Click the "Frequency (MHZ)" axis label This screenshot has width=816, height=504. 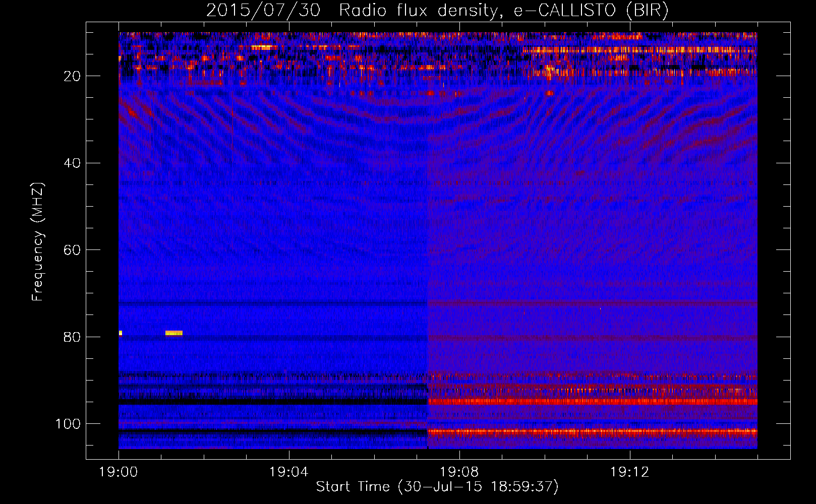[38, 242]
